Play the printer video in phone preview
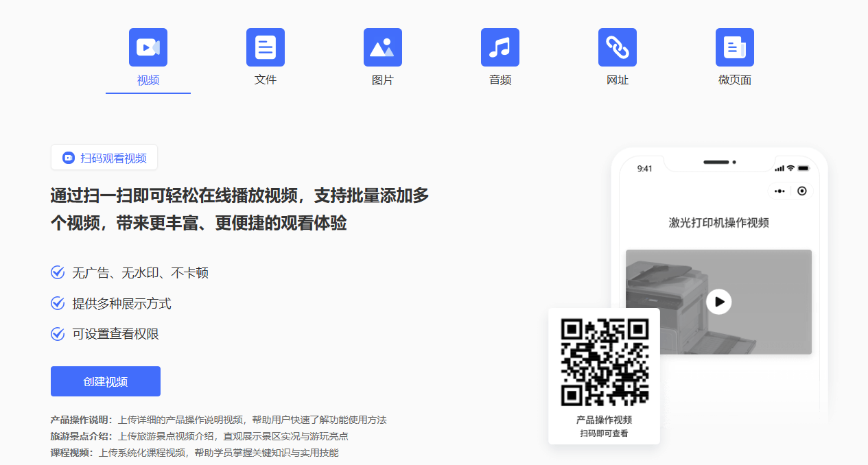The height and width of the screenshot is (465, 868). click(718, 301)
